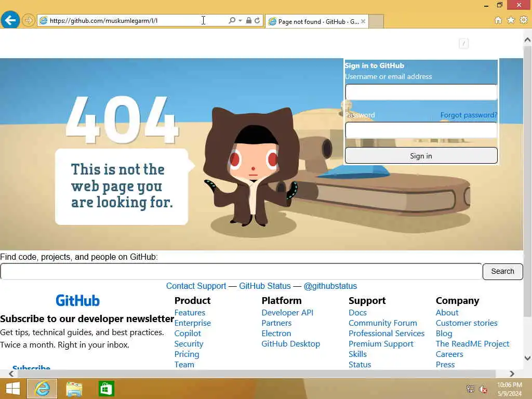Click the Username or email address field
This screenshot has height=399, width=532.
pos(421,92)
